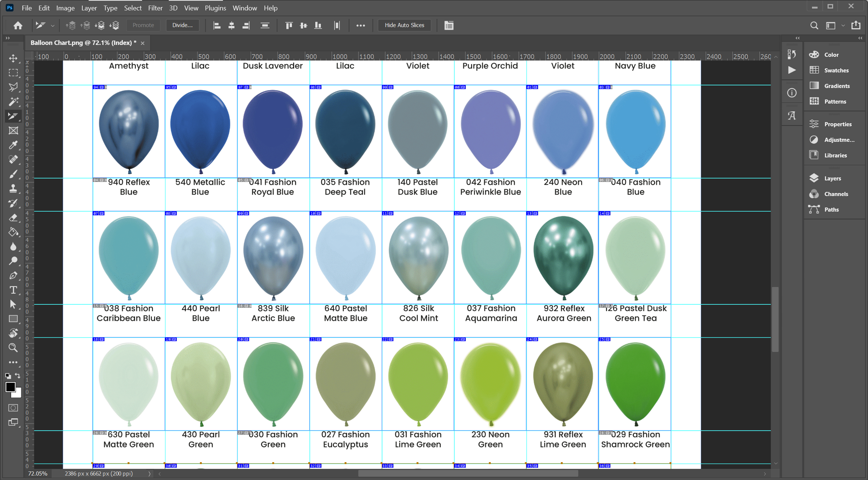Select the Move tool
The image size is (868, 480).
13,58
